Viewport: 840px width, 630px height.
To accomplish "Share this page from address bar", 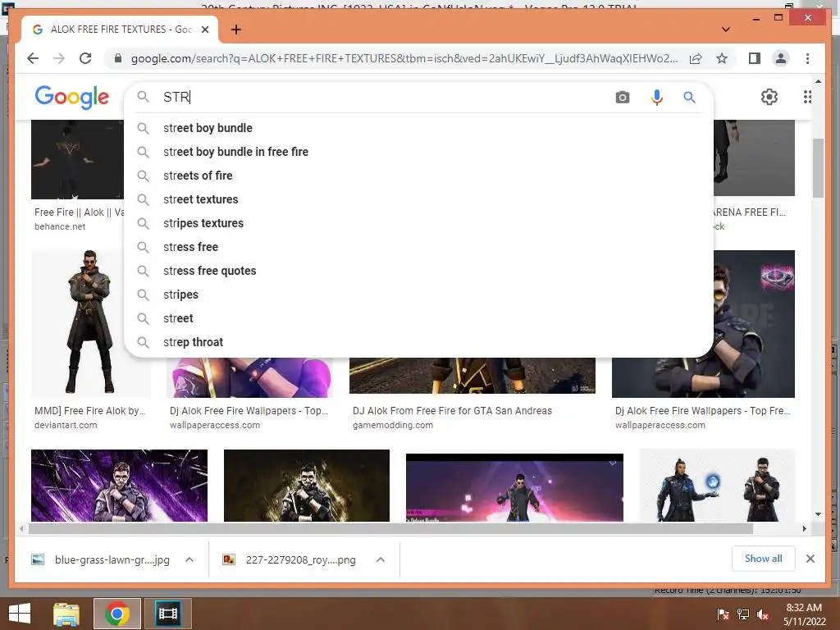I will [x=696, y=58].
